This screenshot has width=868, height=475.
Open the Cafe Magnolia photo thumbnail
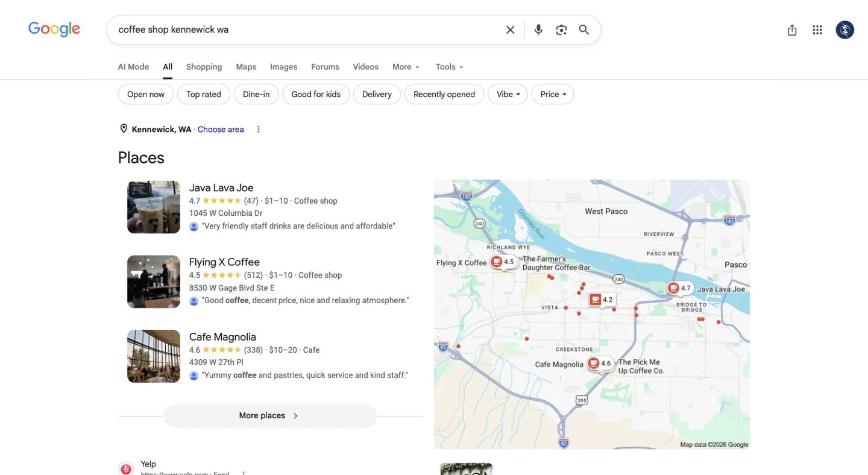click(x=154, y=356)
